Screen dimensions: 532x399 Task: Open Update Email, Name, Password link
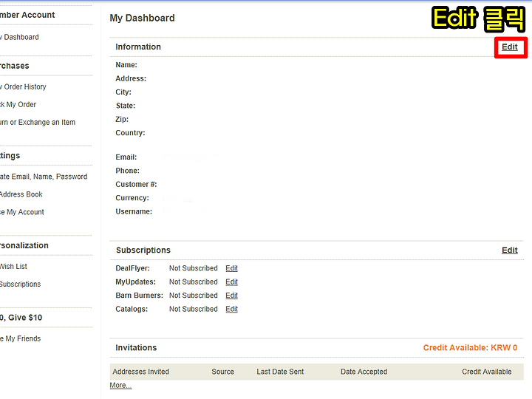coord(44,177)
